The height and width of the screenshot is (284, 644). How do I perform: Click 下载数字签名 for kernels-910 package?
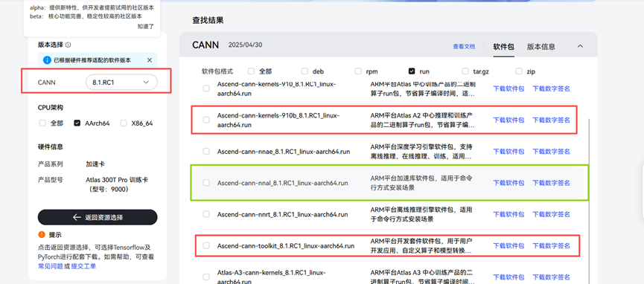(551, 88)
